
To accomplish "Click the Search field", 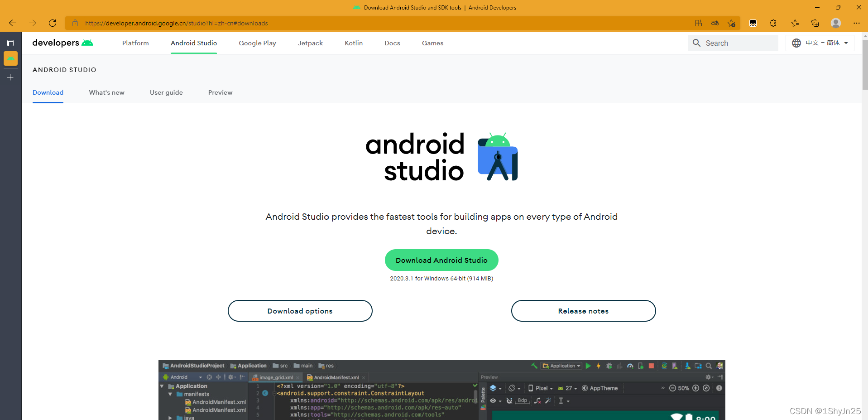I will 733,43.
